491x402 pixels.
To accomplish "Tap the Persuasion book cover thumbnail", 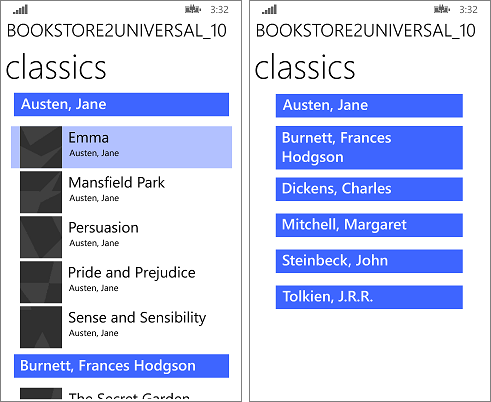I will (x=41, y=237).
